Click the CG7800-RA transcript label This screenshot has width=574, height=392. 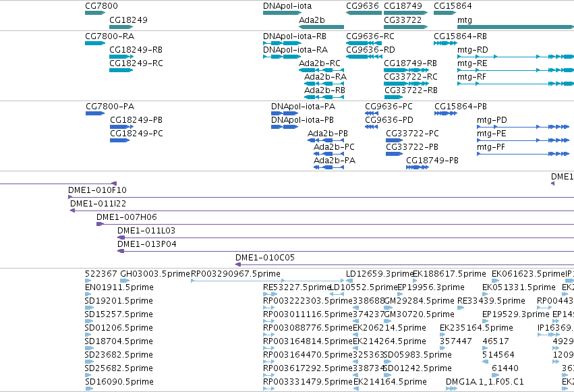[x=109, y=36]
